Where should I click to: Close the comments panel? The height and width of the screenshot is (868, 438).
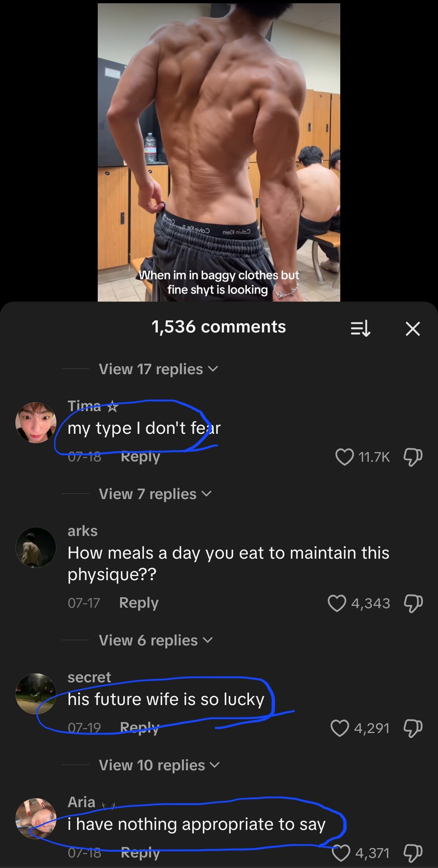412,328
